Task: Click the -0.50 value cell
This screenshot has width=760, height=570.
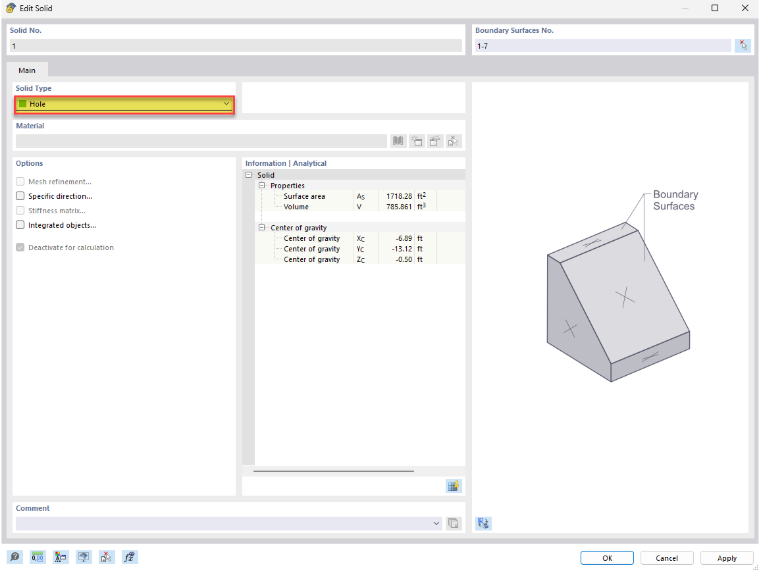Action: (x=403, y=260)
